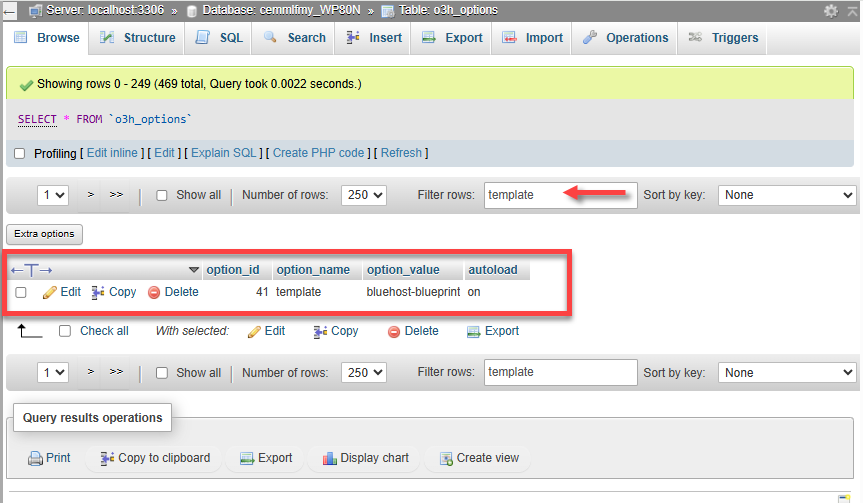
Task: Click the Query results operations Export link
Action: click(x=266, y=458)
